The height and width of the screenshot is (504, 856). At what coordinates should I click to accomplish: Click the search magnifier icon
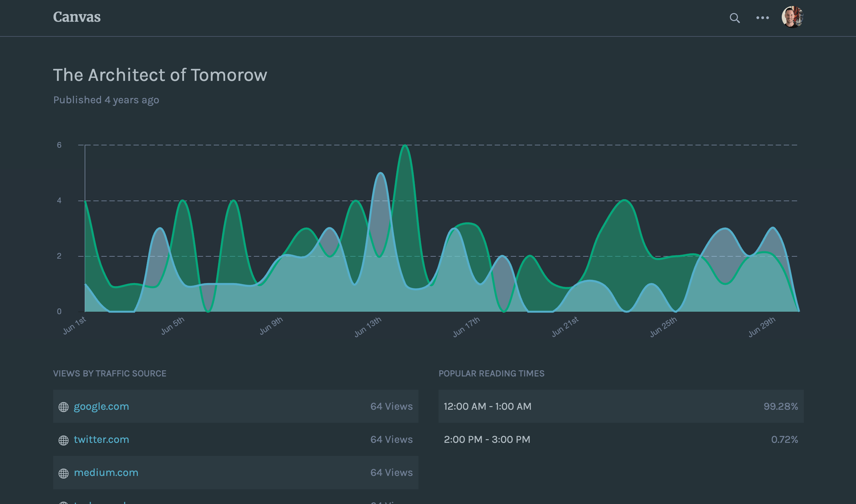(x=734, y=18)
